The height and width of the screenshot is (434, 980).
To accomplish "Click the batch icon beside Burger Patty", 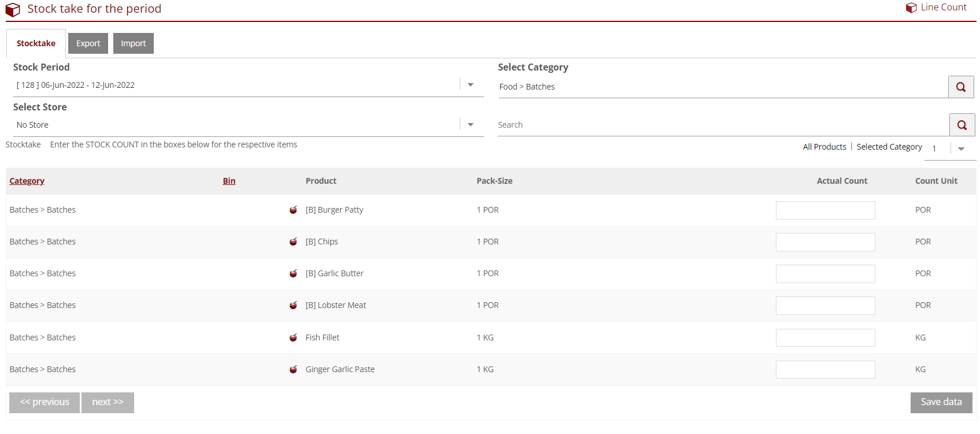I will (293, 210).
